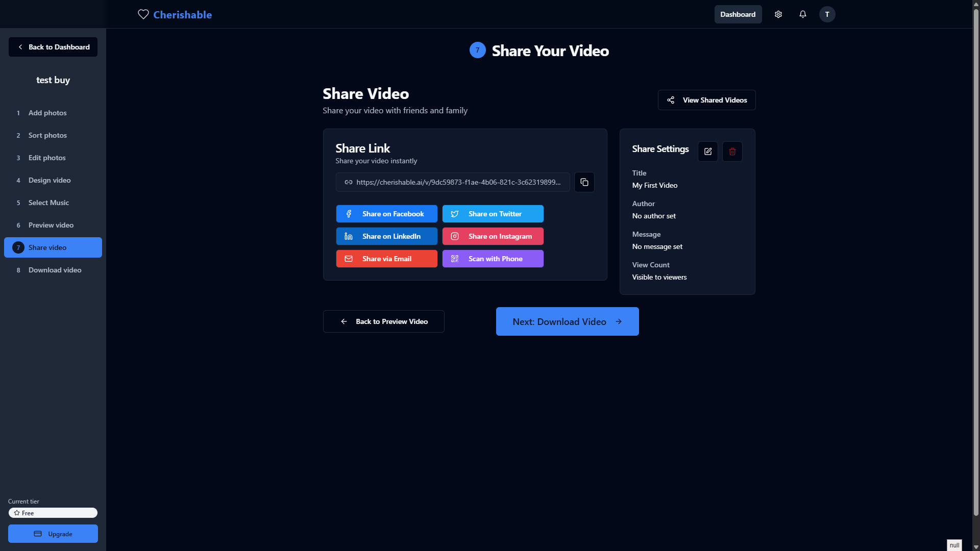Share on Twitter

(493, 214)
